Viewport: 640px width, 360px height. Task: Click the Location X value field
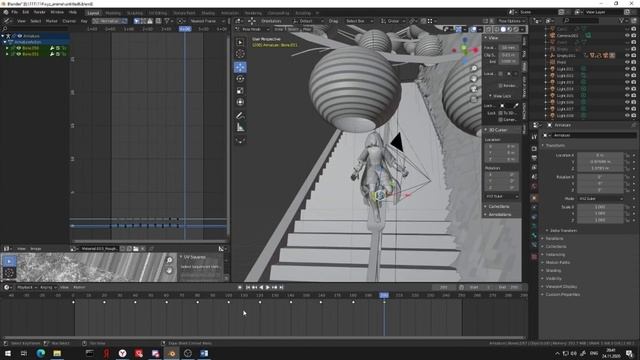point(600,155)
